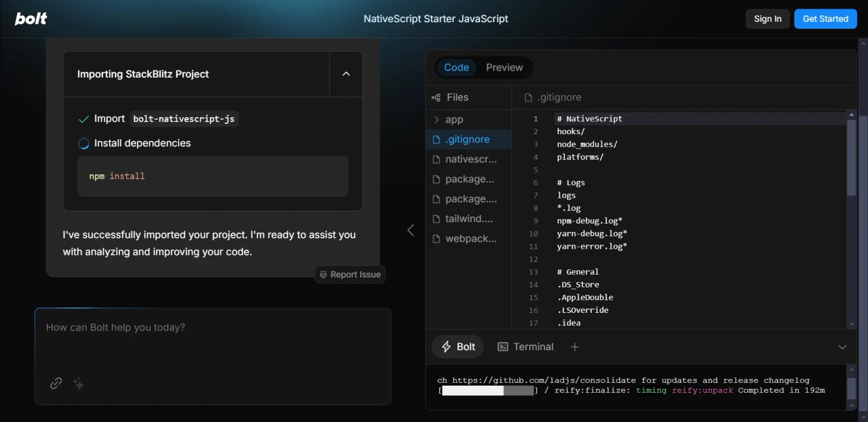Click the 'Importing StackBlitz Project' heading
Image resolution: width=868 pixels, height=422 pixels.
pyautogui.click(x=143, y=74)
